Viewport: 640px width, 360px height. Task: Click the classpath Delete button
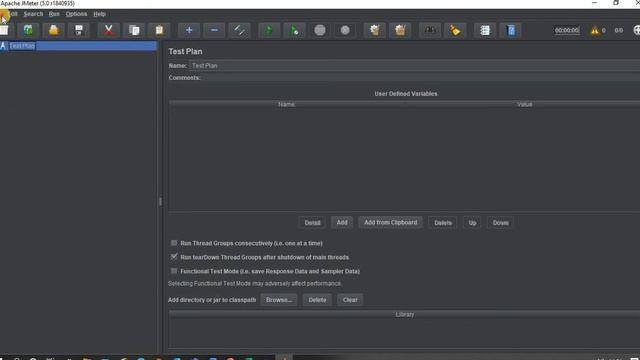317,300
